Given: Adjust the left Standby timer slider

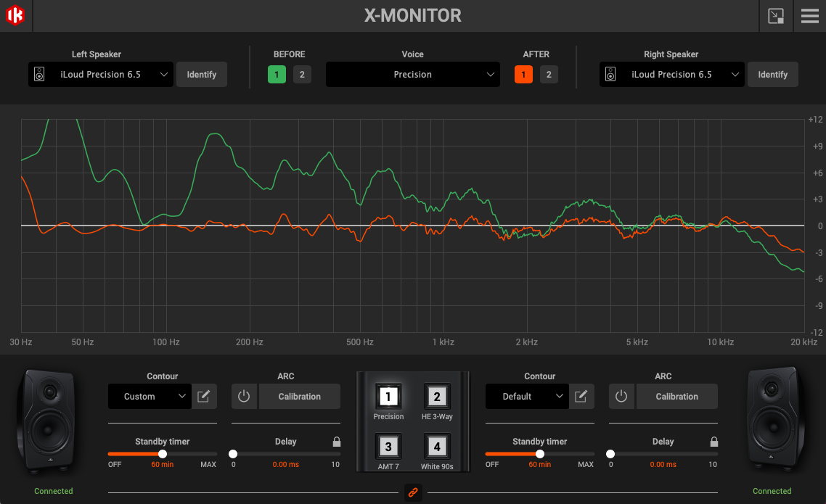Looking at the screenshot, I should pos(163,454).
